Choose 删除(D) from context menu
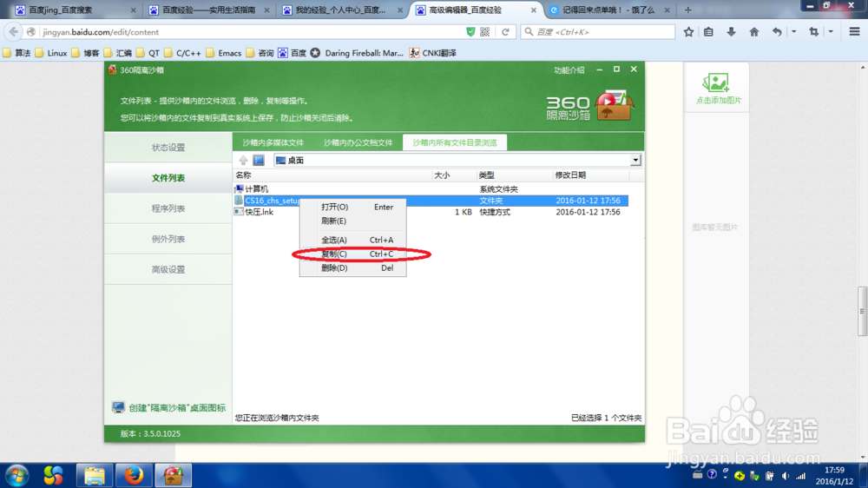Image resolution: width=868 pixels, height=488 pixels. click(x=352, y=267)
